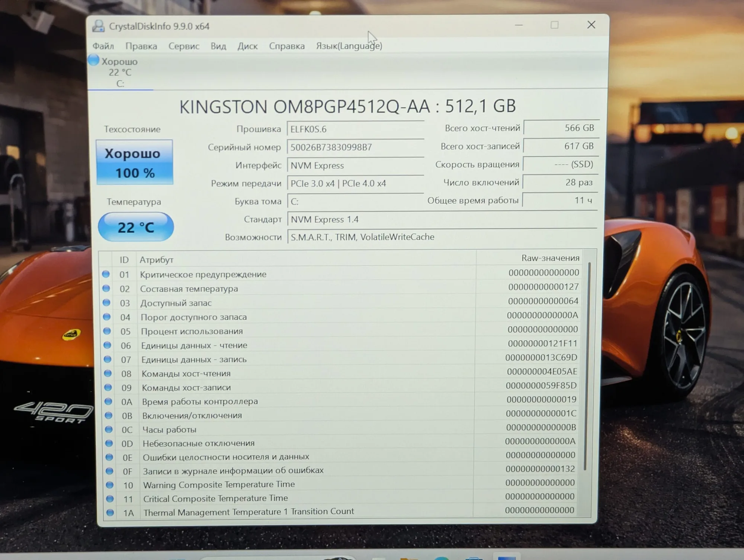This screenshot has width=744, height=560.
Task: Open the Вид menu
Action: 218,46
